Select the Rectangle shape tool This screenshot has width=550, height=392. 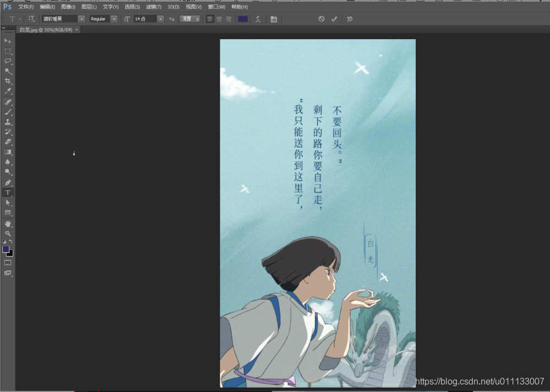click(x=8, y=213)
